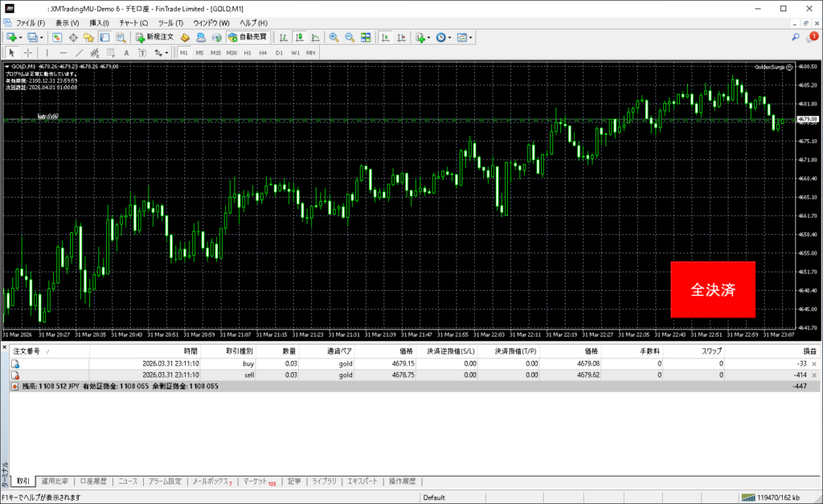Select the text label 'A' tool

[126, 52]
